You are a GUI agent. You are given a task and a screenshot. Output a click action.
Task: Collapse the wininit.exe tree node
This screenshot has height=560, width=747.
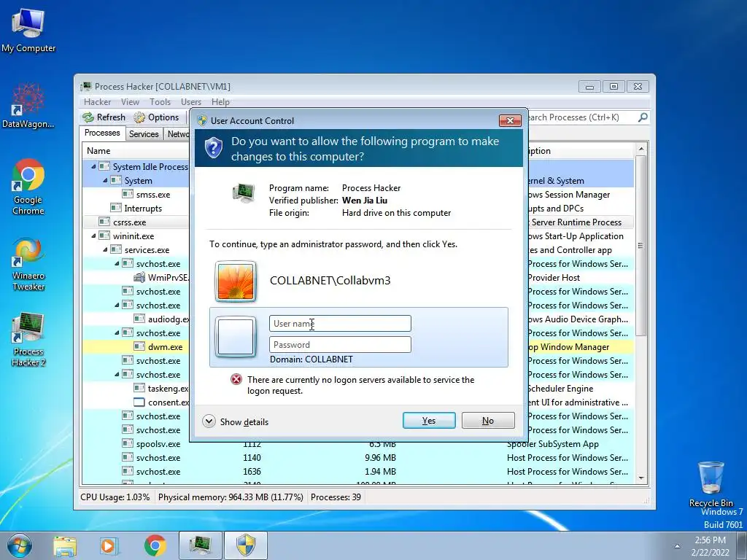point(93,236)
